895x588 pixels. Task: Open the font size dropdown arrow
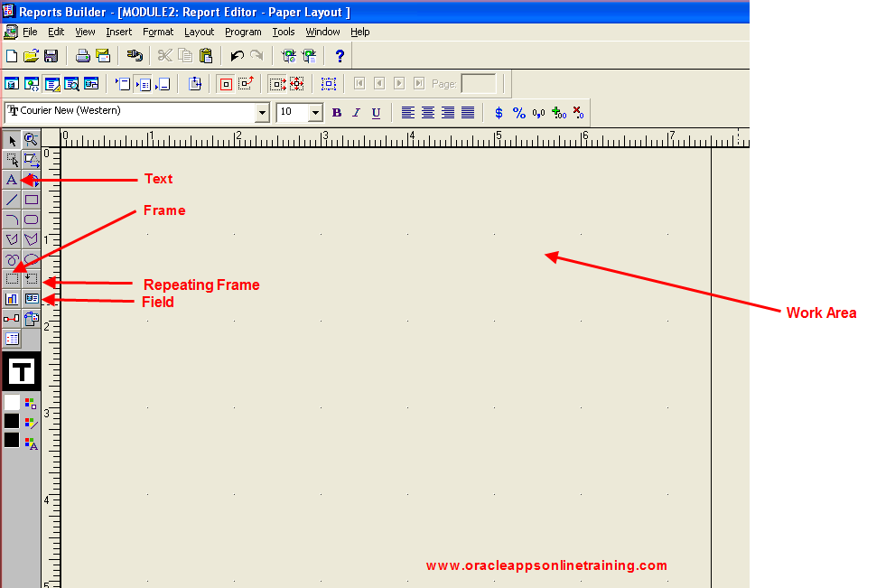[x=316, y=113]
